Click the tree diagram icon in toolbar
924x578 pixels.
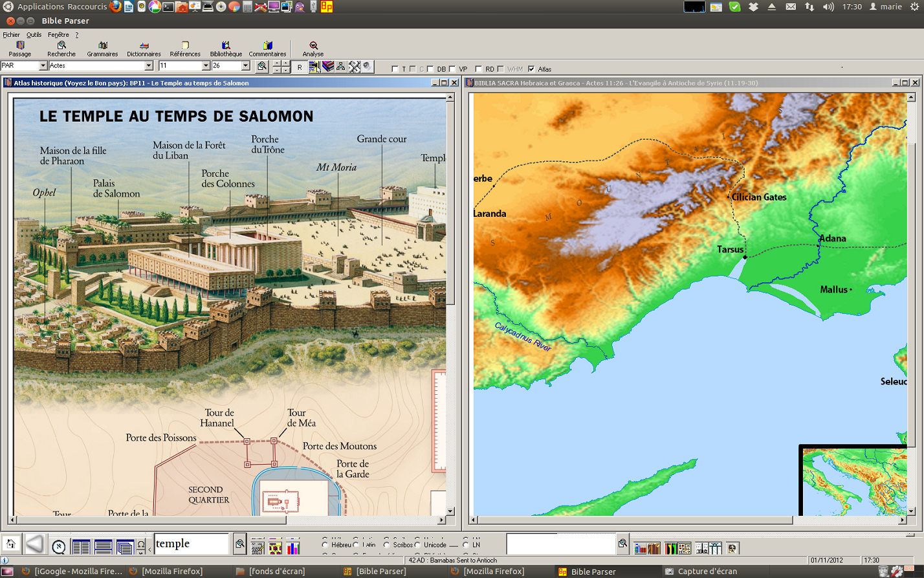[341, 66]
